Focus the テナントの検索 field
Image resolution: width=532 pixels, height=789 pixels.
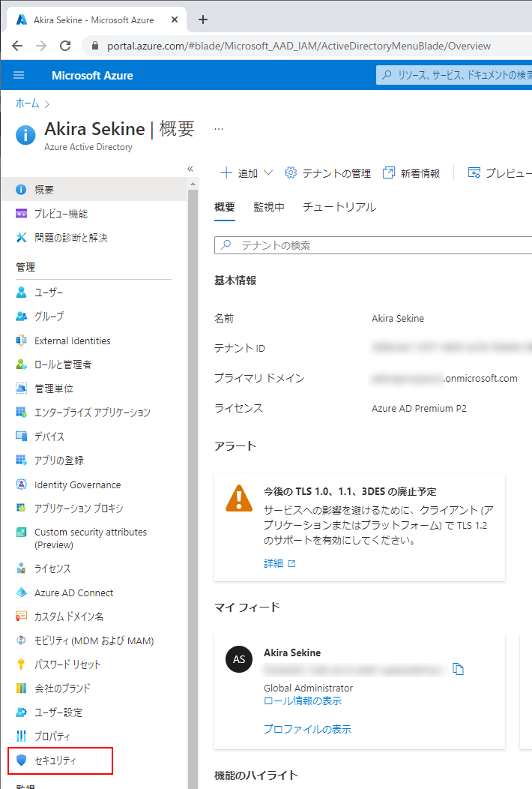click(x=373, y=245)
